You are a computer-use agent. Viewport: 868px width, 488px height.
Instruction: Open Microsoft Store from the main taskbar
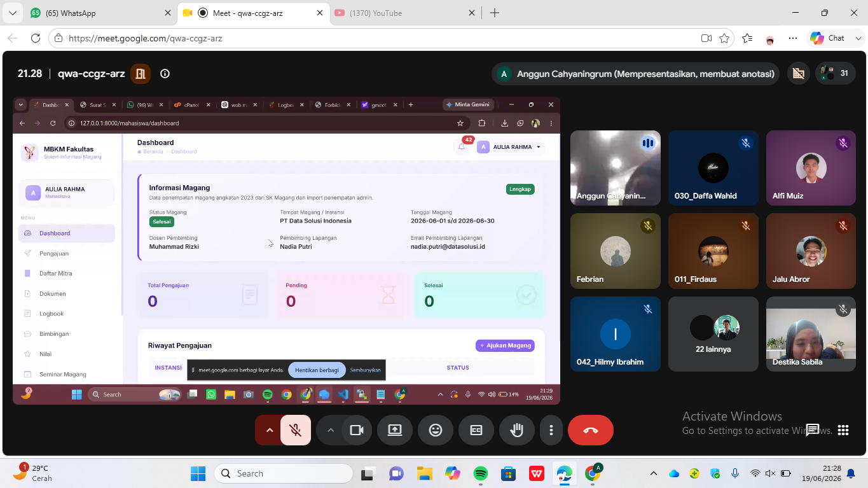(x=508, y=473)
